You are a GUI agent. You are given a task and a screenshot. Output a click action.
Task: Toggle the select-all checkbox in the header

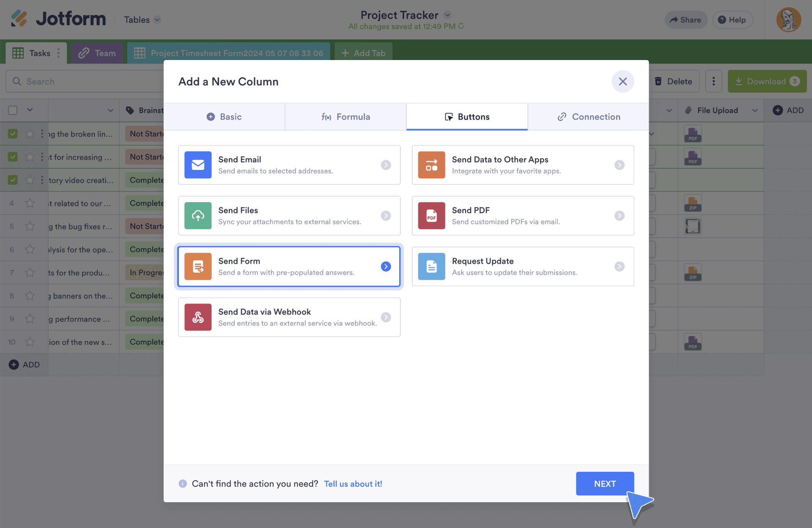click(x=12, y=110)
